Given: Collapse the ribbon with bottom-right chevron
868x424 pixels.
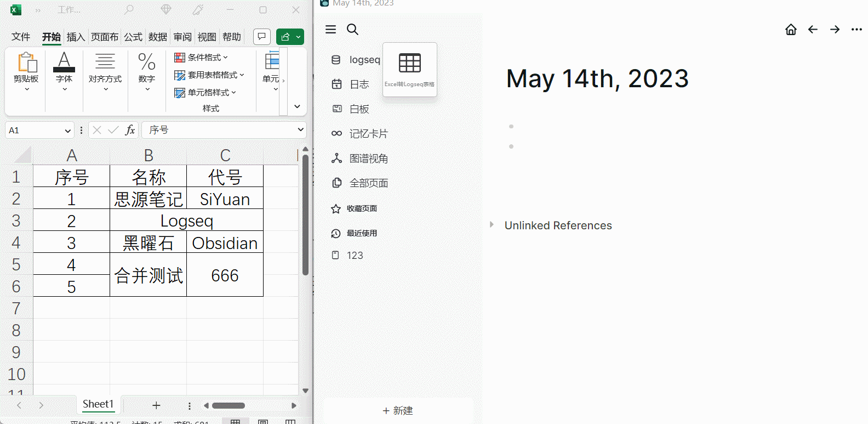Looking at the screenshot, I should pos(297,106).
